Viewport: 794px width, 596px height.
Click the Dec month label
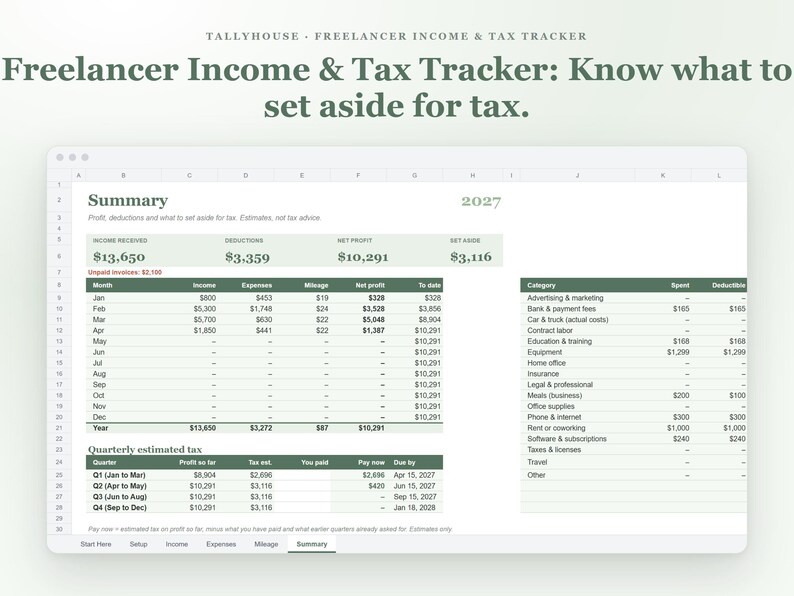pyautogui.click(x=99, y=417)
